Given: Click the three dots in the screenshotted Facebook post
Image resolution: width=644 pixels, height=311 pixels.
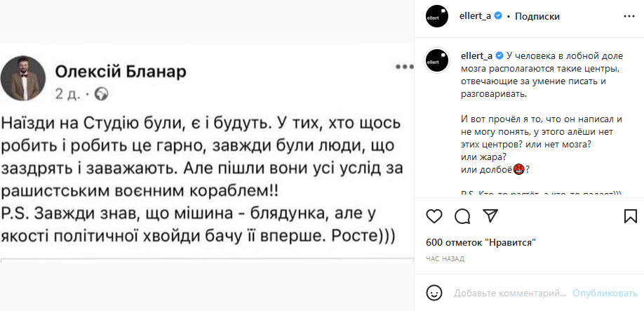Looking at the screenshot, I should pyautogui.click(x=405, y=67).
